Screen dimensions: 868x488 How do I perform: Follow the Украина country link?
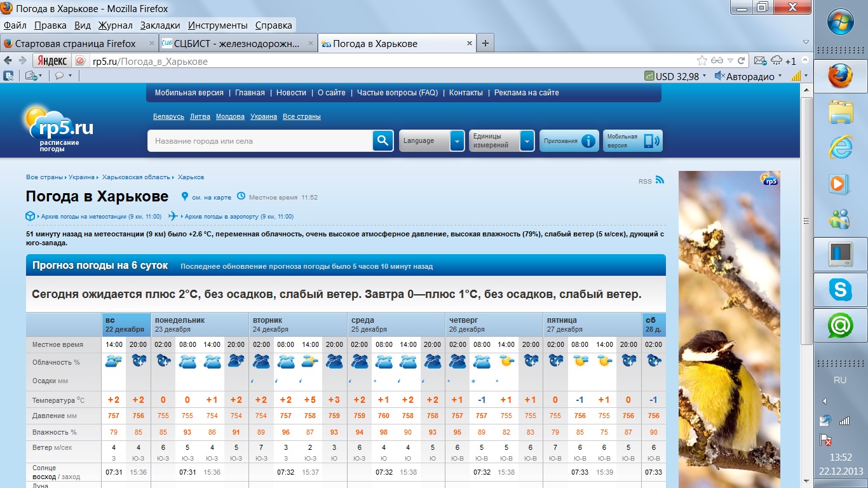263,117
